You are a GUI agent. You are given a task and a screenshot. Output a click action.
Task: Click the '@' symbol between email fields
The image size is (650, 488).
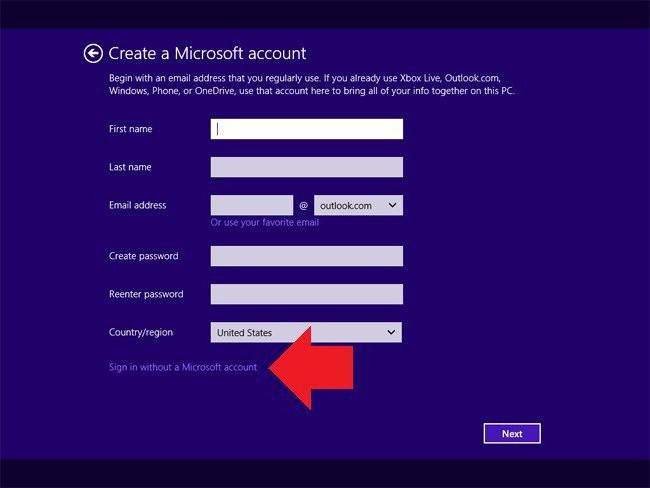[303, 206]
